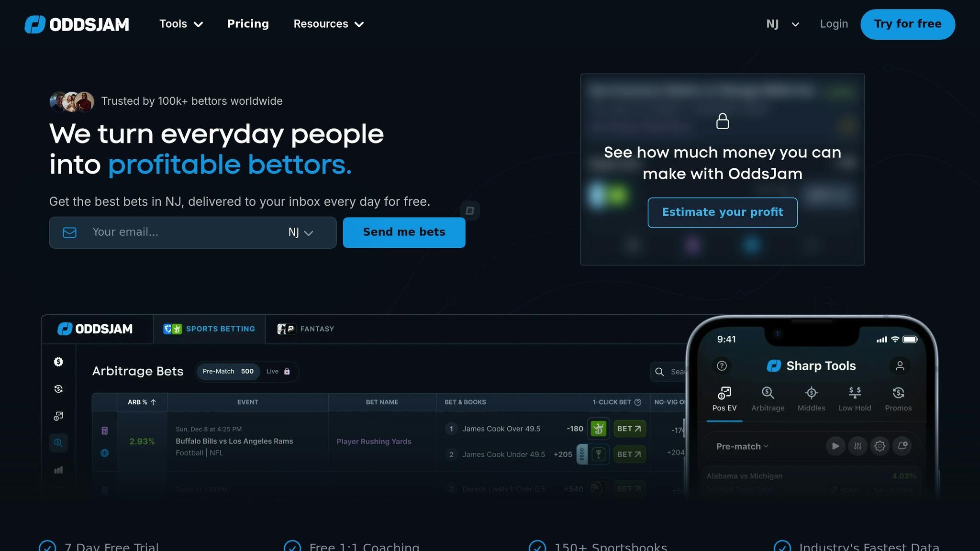Open the Tools dropdown menu

click(181, 24)
